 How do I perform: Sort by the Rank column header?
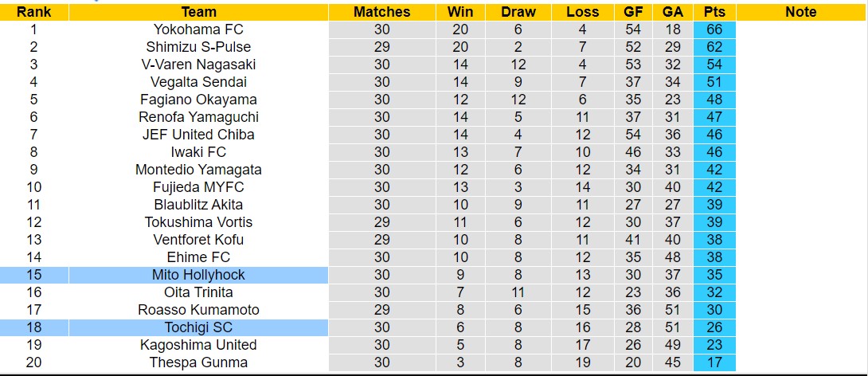click(34, 12)
